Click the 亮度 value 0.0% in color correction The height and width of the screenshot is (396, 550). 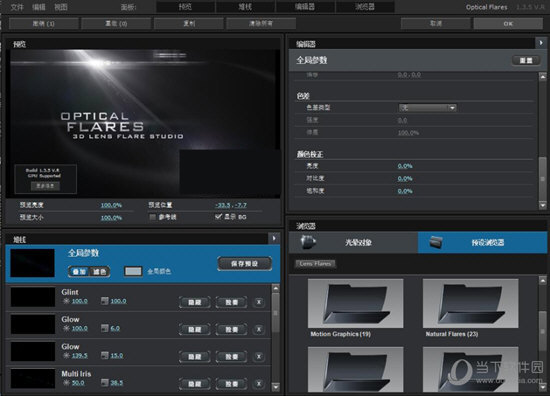(x=405, y=166)
